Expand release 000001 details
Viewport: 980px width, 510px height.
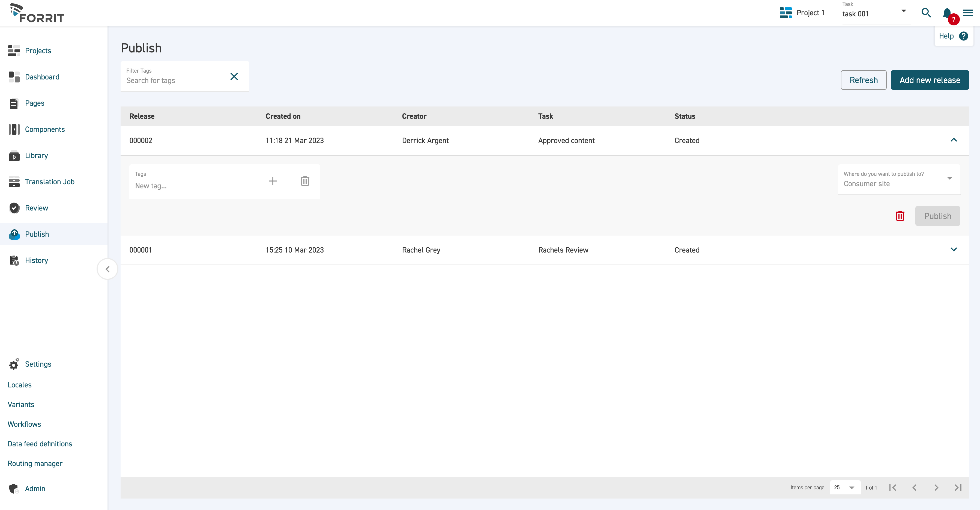point(953,250)
